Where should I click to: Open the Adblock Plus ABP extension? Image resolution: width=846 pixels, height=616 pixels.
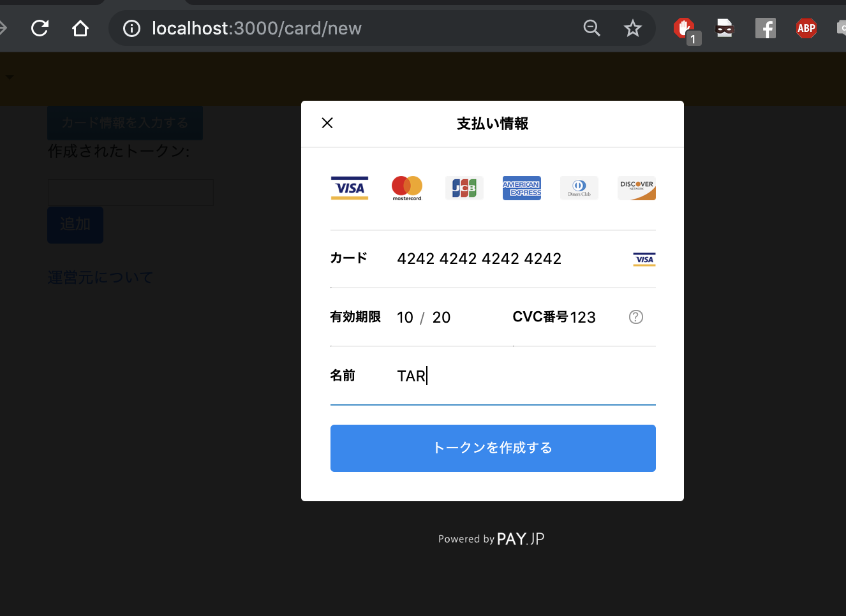pos(806,28)
